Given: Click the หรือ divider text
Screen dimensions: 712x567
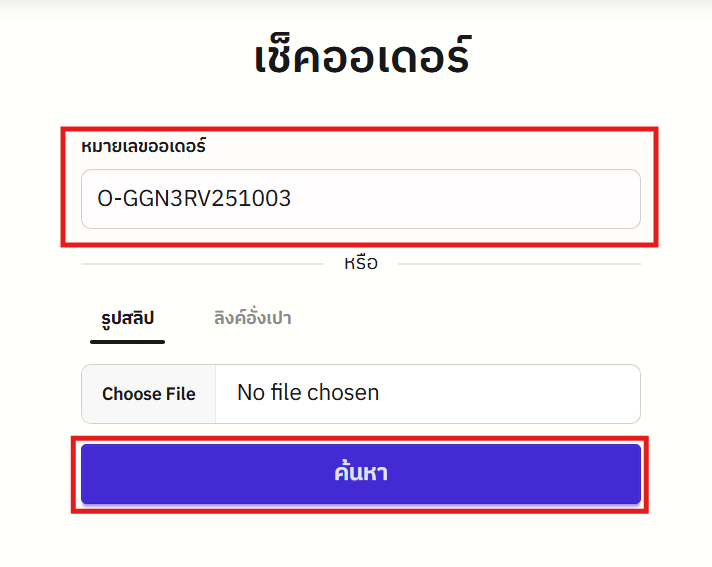Looking at the screenshot, I should (360, 264).
